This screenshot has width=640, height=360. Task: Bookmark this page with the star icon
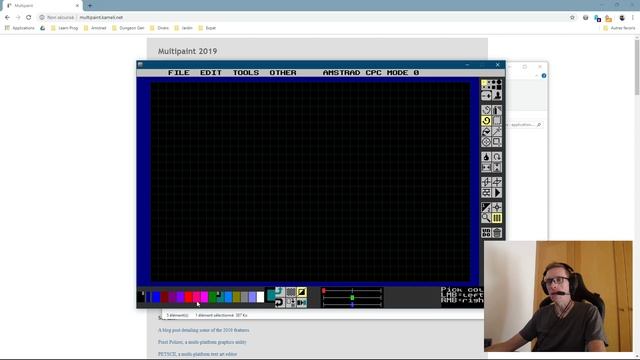572,18
